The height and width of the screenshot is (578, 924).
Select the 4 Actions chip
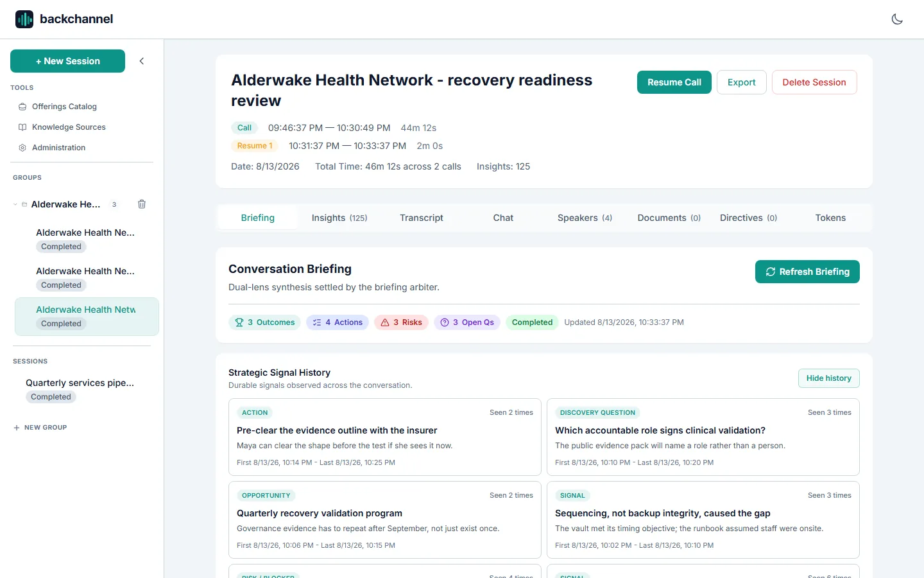point(338,322)
